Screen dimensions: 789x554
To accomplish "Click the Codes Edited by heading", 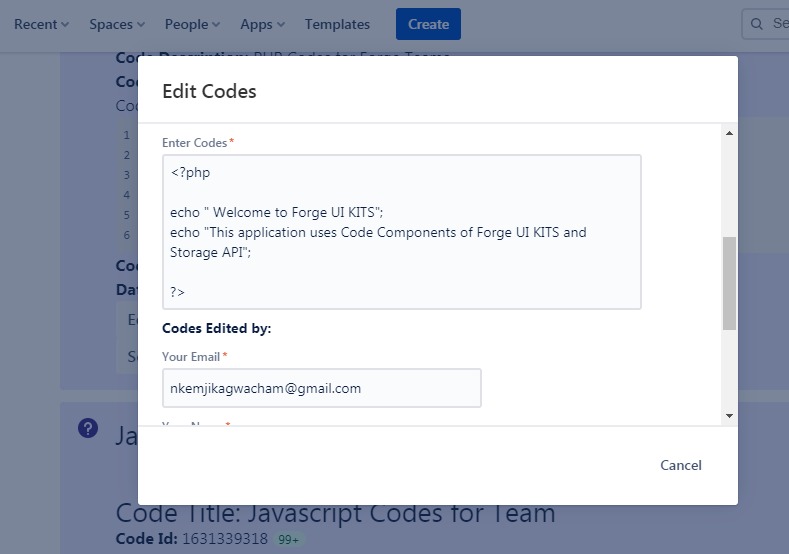I will point(216,329).
